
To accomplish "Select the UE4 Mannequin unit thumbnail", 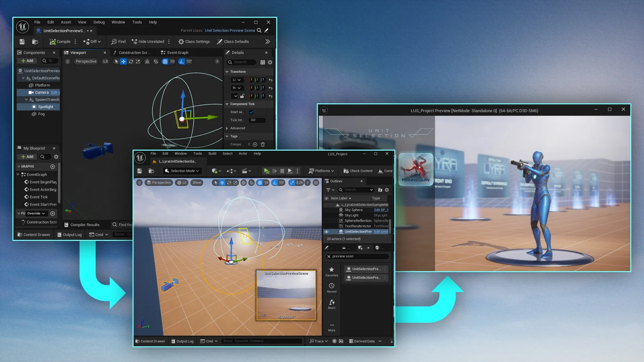I will (416, 169).
